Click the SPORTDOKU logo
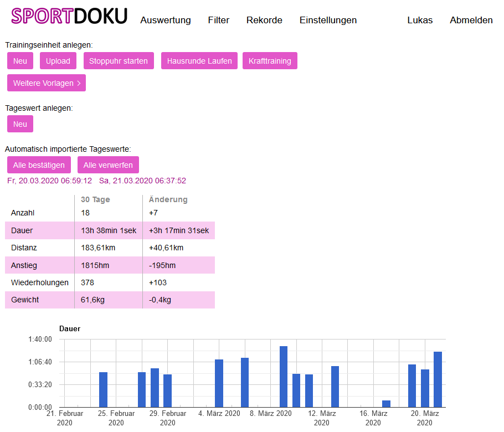The image size is (504, 432). (x=69, y=17)
